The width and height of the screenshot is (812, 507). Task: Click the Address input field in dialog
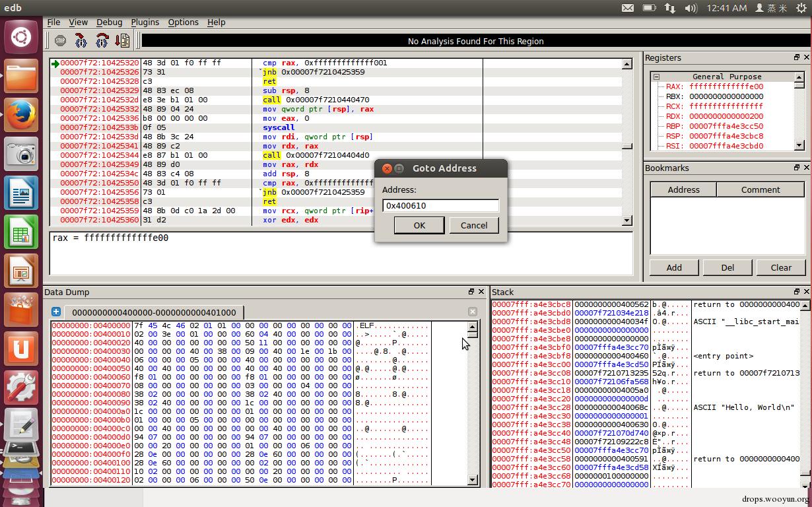click(440, 205)
